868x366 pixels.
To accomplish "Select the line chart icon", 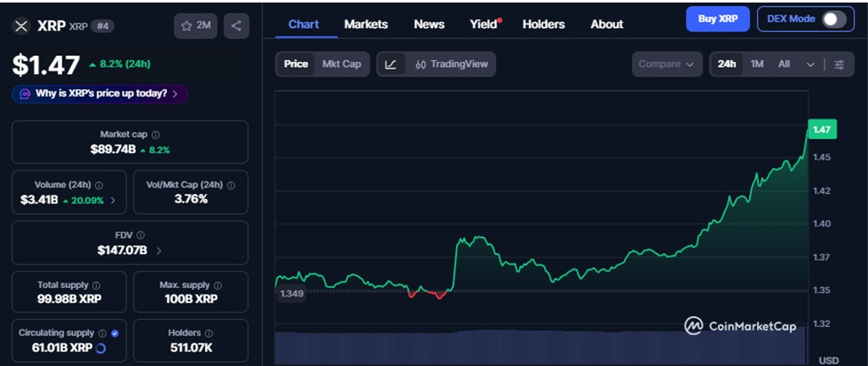I will pos(391,64).
